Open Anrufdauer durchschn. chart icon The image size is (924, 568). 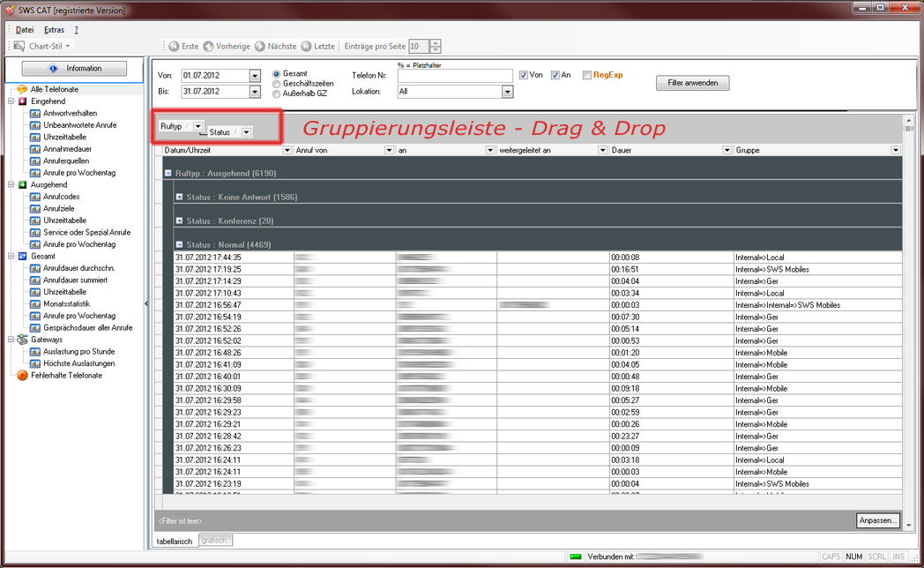click(x=34, y=268)
